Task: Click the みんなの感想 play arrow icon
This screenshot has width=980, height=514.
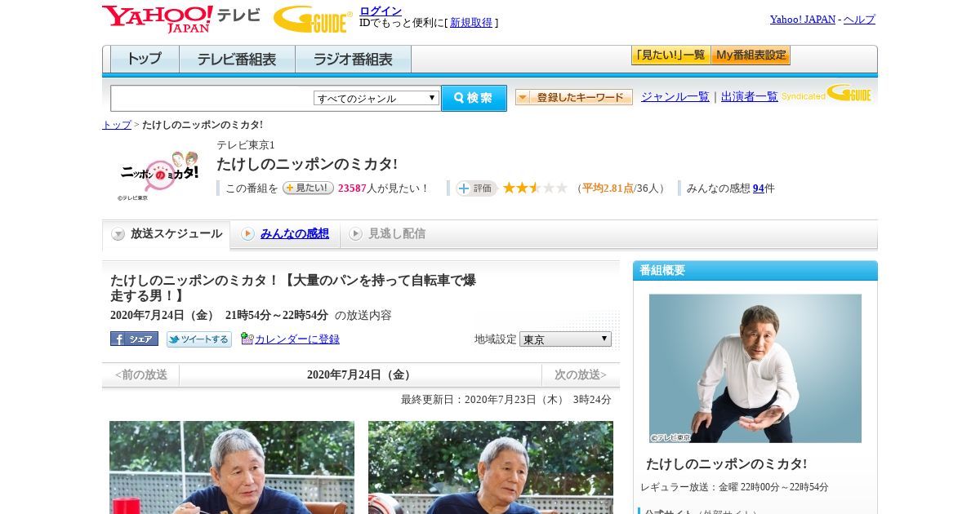Action: (247, 234)
